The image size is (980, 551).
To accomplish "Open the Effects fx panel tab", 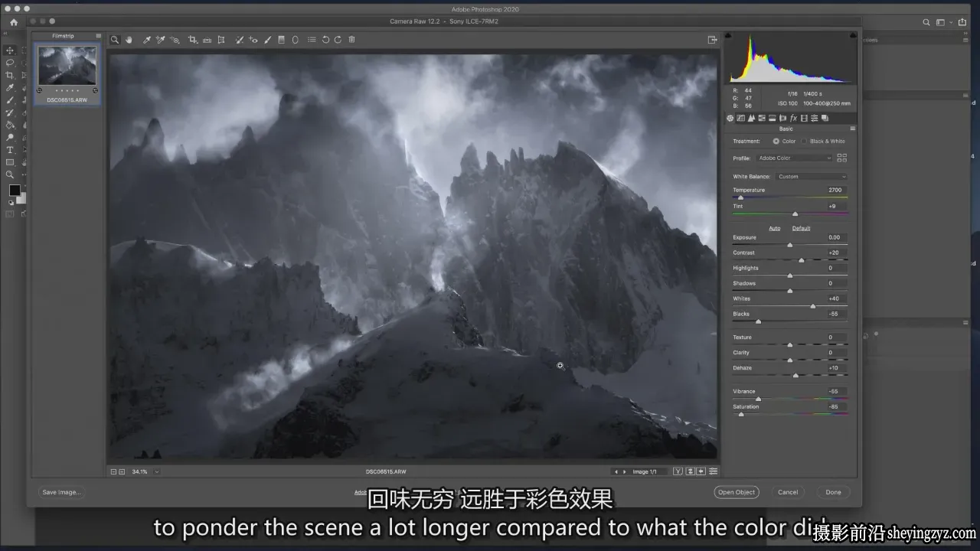I will 793,118.
